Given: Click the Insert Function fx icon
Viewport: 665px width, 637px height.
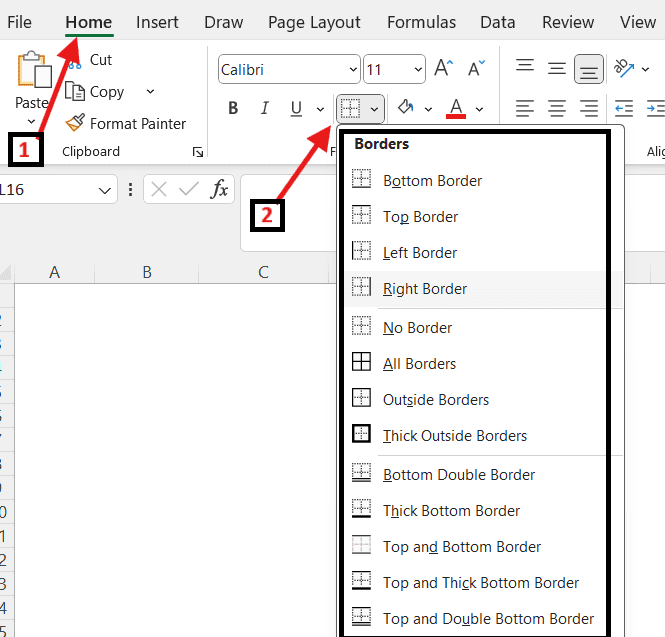Looking at the screenshot, I should point(219,190).
